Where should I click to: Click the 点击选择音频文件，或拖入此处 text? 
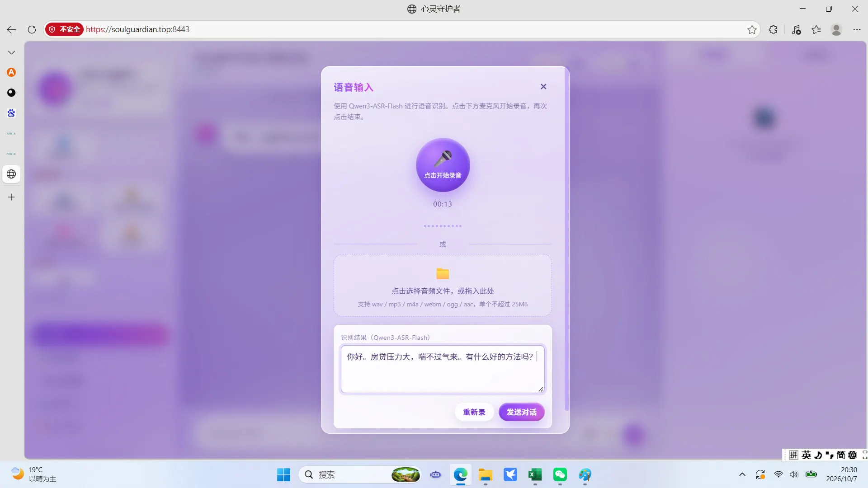tap(443, 291)
